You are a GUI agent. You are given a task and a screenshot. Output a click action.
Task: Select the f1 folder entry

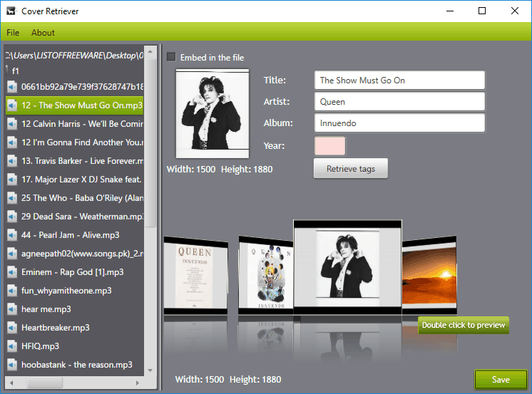point(15,71)
